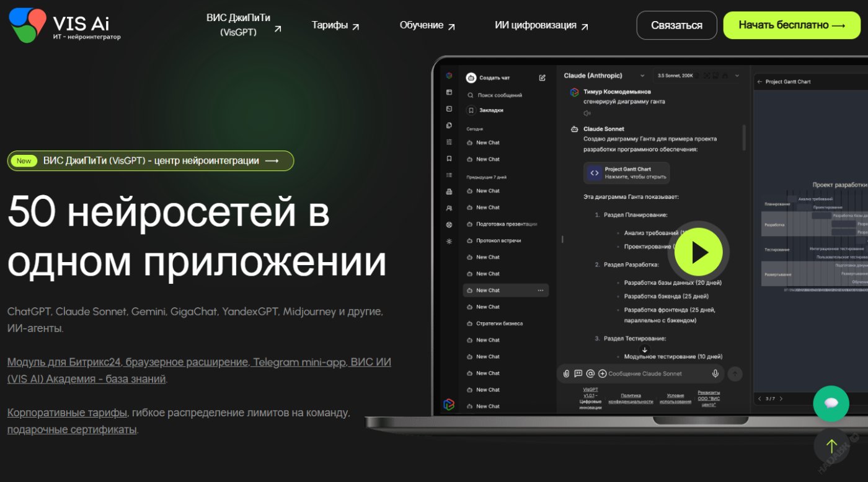The height and width of the screenshot is (482, 868).
Task: Open the Тарифы menu
Action: coord(334,25)
